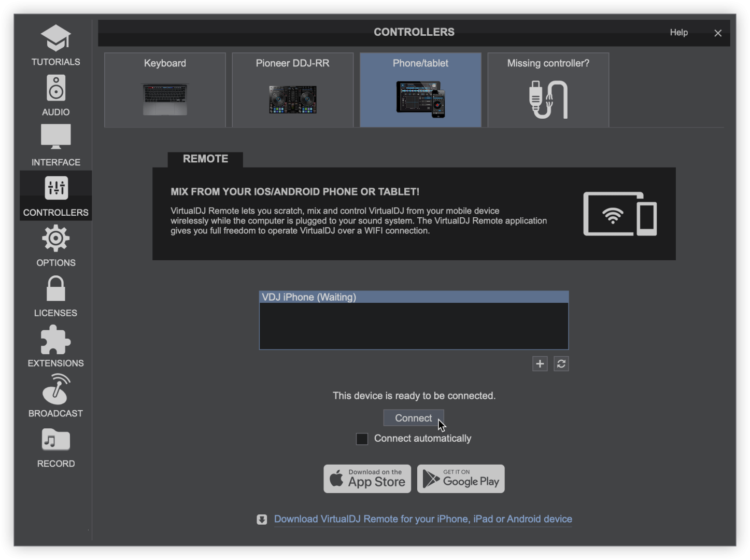Open the Options gear settings
This screenshot has height=560, width=750.
tap(55, 246)
